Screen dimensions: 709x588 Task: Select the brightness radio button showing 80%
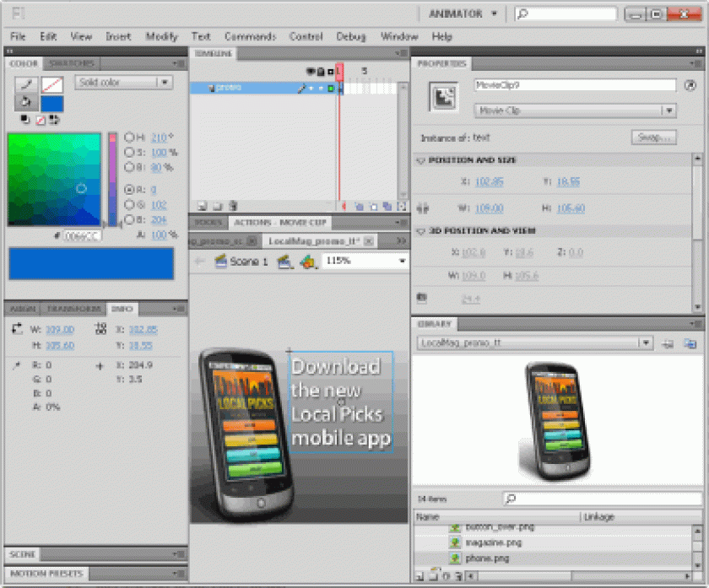click(129, 167)
